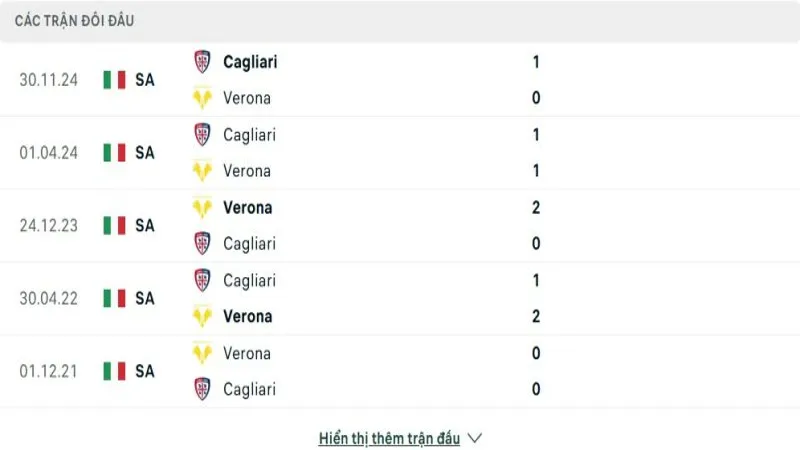Click the Italy flag beside the 30.04.22 match
The width and height of the screenshot is (800, 450).
click(x=114, y=298)
